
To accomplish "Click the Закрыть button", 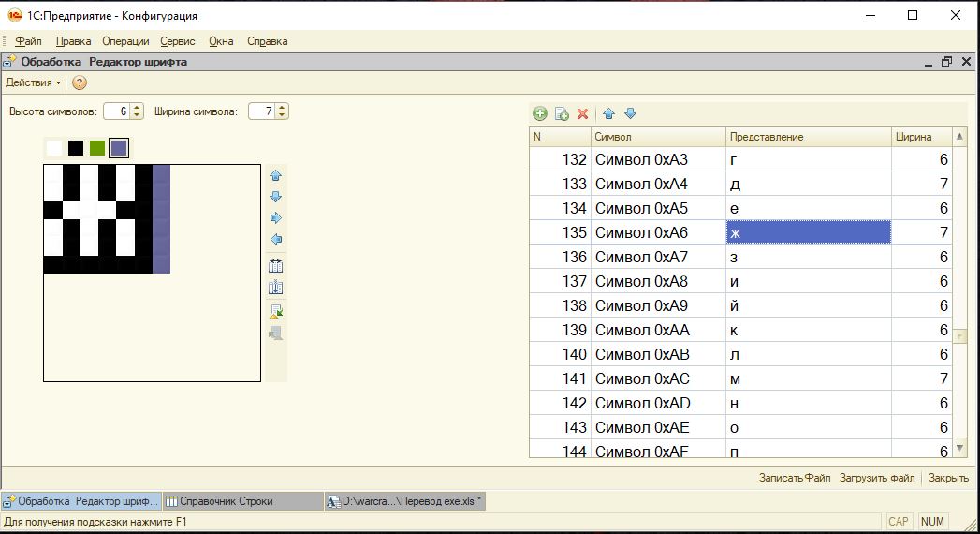I will tap(948, 478).
